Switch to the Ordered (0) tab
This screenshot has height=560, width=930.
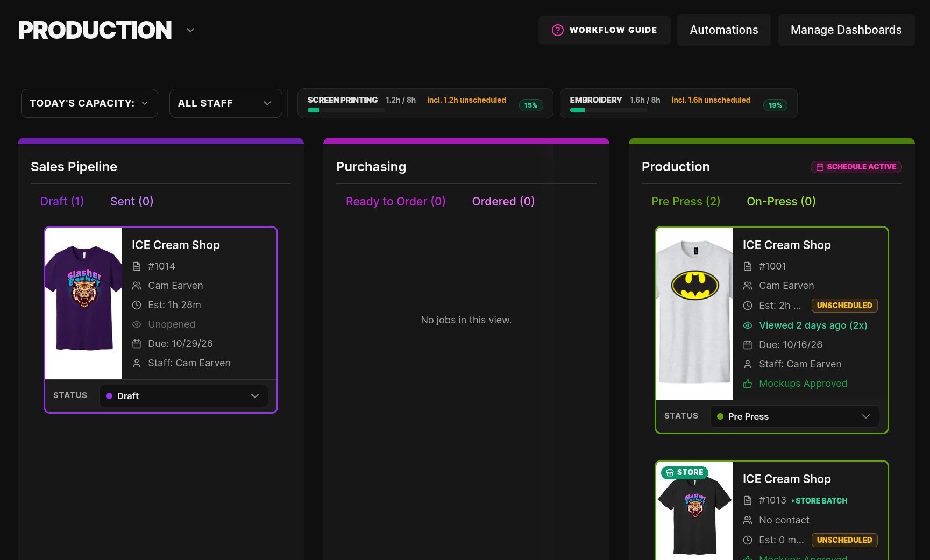pyautogui.click(x=503, y=201)
